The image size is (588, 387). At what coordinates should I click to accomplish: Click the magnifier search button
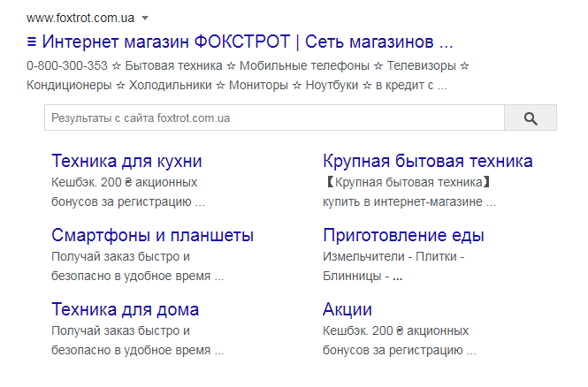tap(531, 118)
